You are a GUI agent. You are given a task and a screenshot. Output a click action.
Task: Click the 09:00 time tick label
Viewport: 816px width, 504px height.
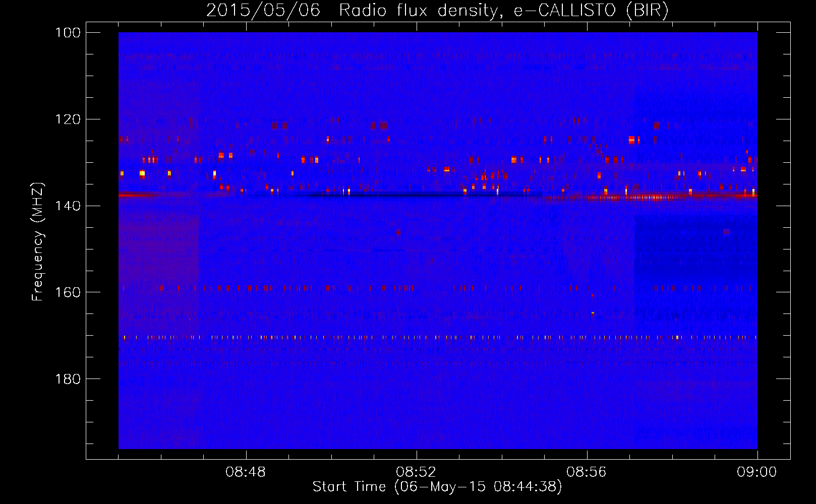pyautogui.click(x=757, y=472)
